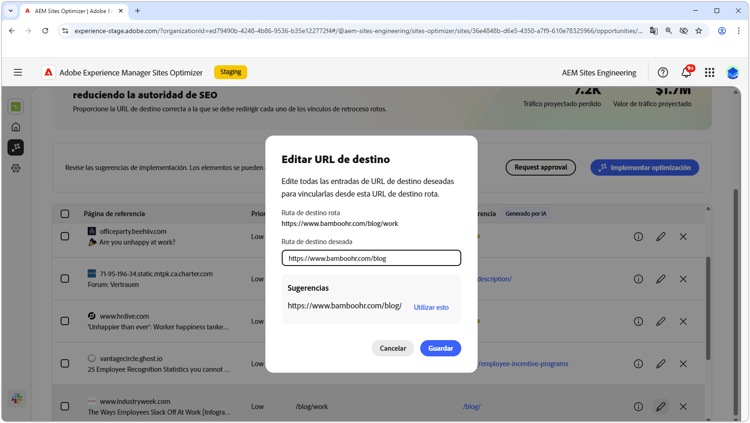This screenshot has height=423, width=750.
Task: Open the Chrome three-dot menu
Action: [739, 31]
